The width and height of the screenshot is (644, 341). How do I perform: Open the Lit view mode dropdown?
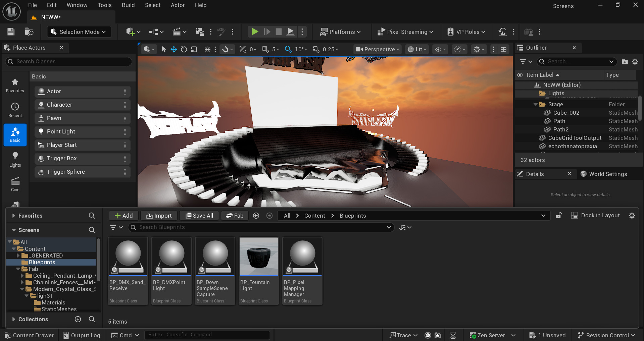[x=417, y=49]
